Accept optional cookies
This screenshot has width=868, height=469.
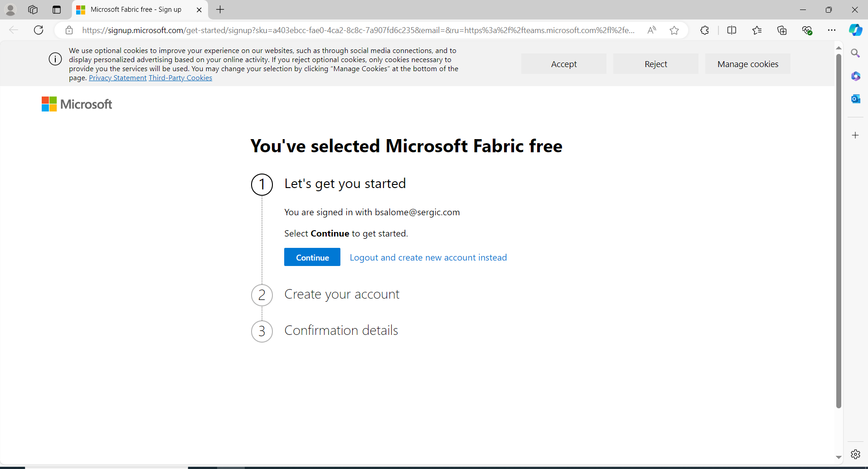564,64
